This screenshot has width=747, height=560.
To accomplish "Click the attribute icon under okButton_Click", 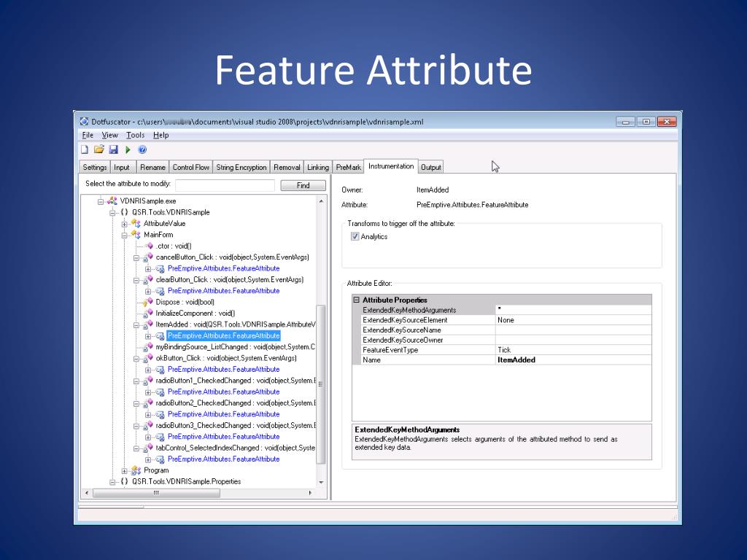I will [x=160, y=370].
